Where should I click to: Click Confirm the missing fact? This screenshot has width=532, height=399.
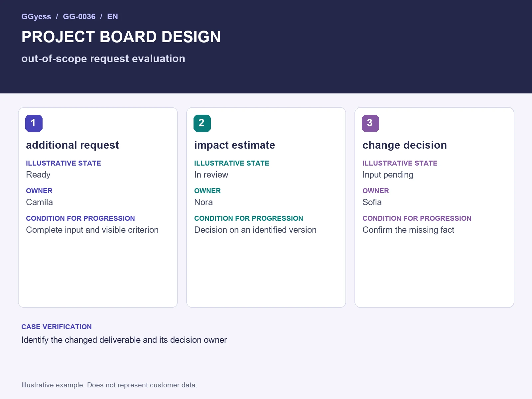tap(408, 230)
